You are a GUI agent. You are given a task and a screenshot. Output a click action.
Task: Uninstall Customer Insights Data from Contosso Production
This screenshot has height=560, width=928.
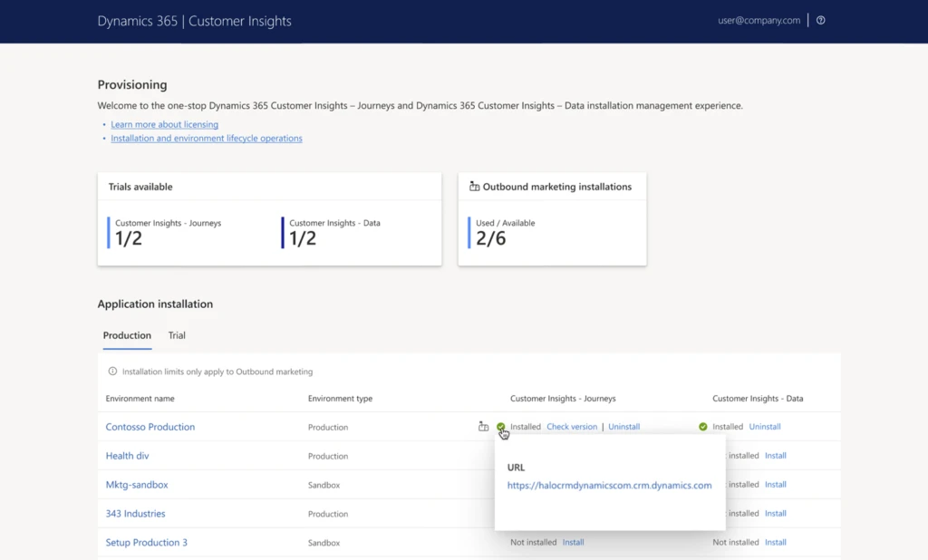pyautogui.click(x=765, y=427)
